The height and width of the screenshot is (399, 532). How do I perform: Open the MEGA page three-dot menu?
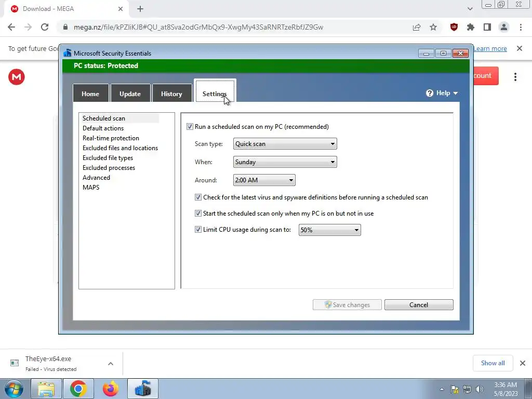[x=515, y=77]
